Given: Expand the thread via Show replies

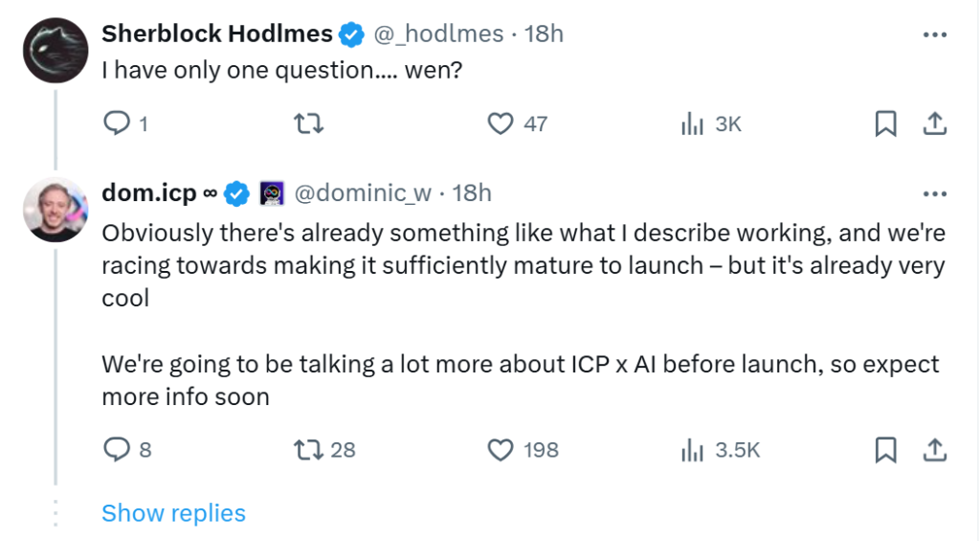Looking at the screenshot, I should (x=173, y=513).
